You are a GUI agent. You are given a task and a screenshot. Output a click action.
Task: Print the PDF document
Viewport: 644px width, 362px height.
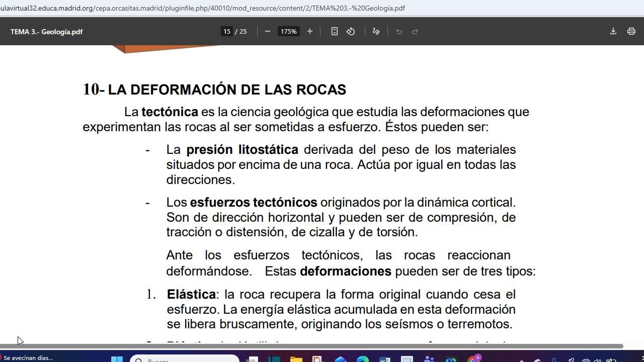pyautogui.click(x=631, y=31)
